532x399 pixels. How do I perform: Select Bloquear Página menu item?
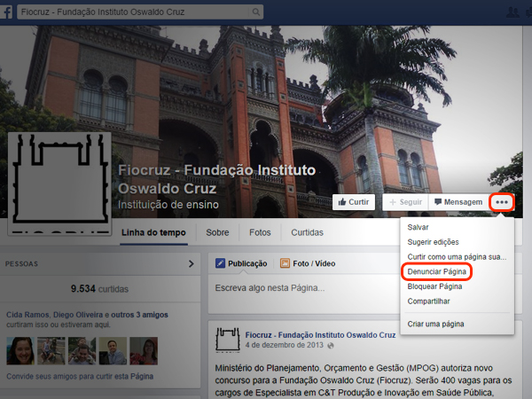pos(434,286)
